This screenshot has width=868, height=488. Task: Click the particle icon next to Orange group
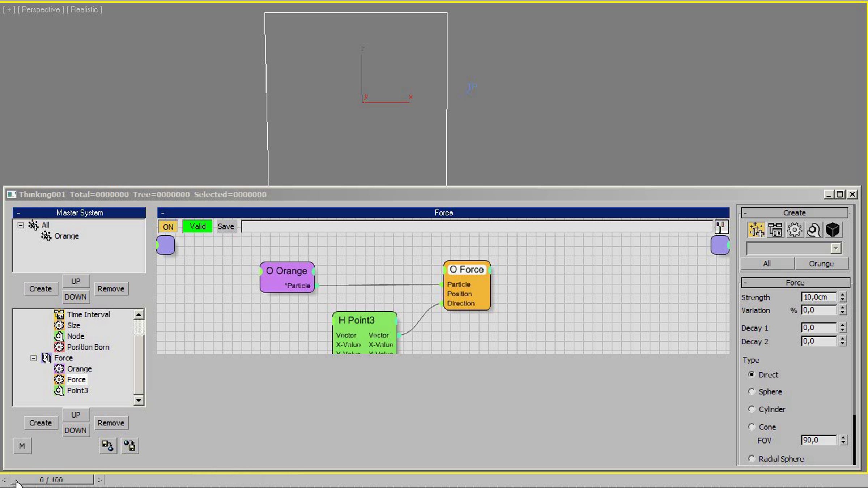pyautogui.click(x=46, y=236)
